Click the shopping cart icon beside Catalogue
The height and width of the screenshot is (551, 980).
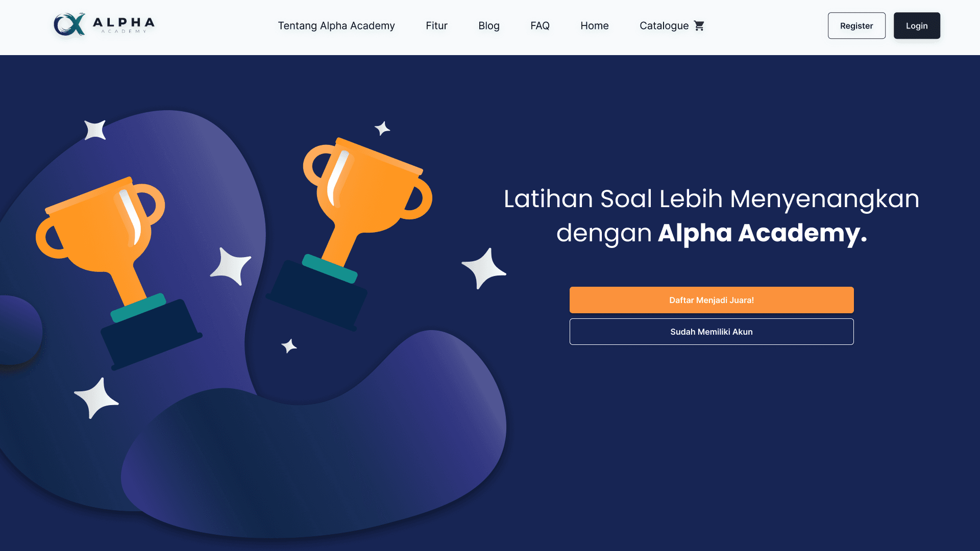coord(699,26)
